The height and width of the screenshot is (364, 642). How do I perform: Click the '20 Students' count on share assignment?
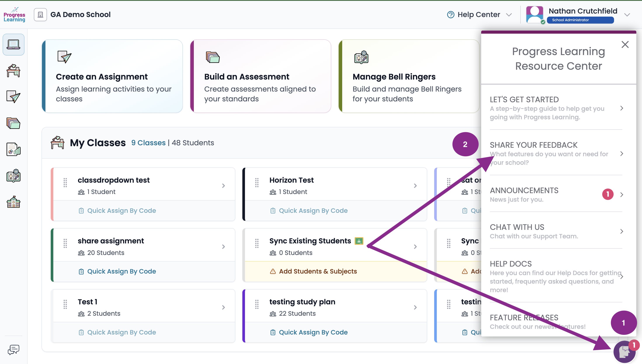tap(106, 253)
